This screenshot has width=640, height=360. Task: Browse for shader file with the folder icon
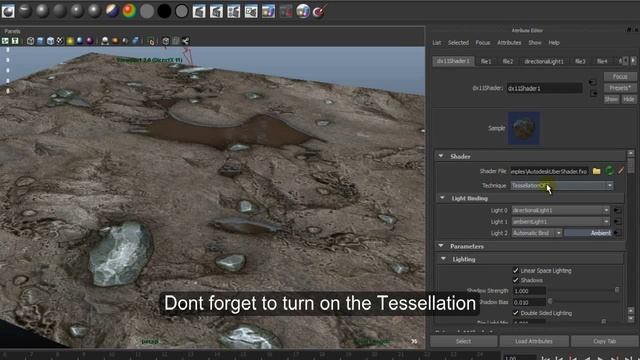coord(596,171)
